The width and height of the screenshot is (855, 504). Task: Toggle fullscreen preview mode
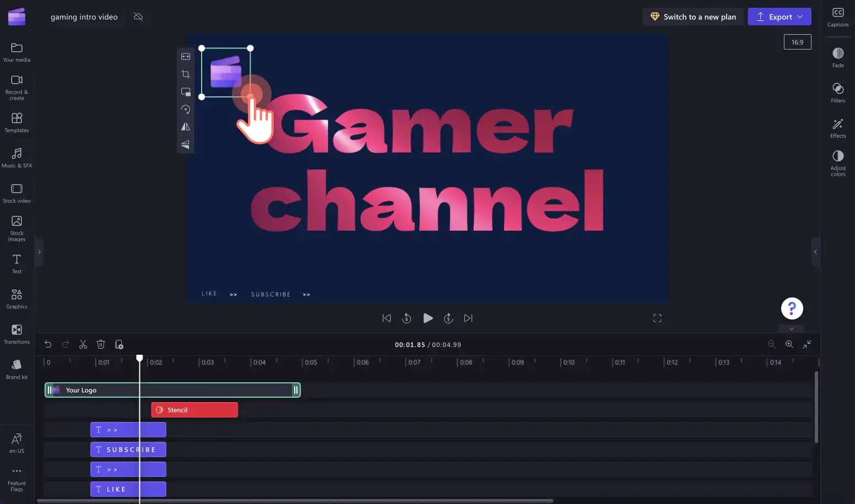pyautogui.click(x=657, y=318)
